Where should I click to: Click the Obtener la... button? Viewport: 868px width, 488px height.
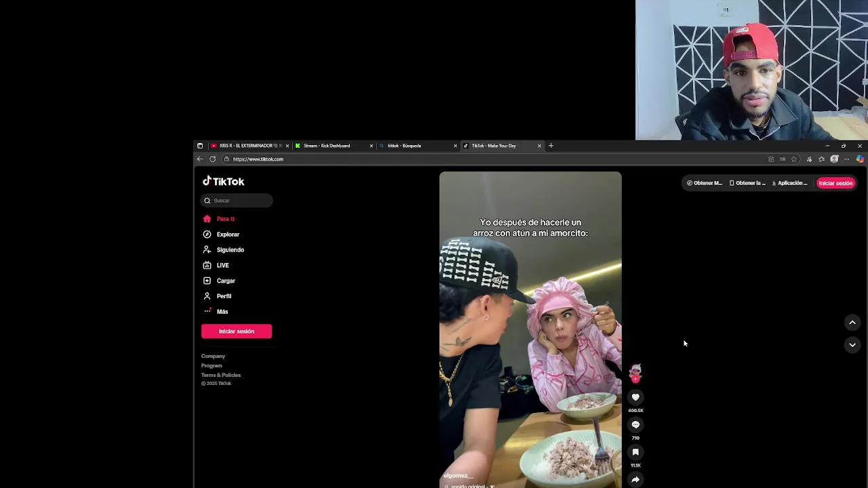[x=747, y=183]
